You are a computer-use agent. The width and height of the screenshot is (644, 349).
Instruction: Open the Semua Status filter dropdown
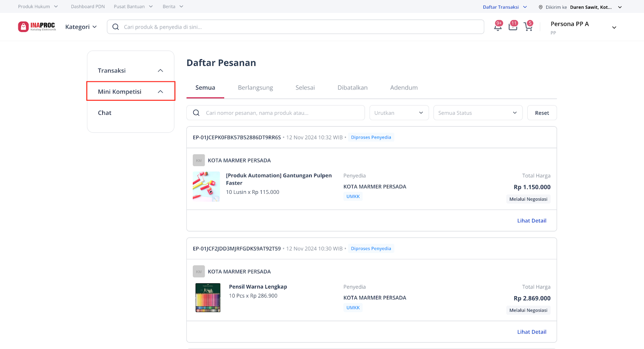pyautogui.click(x=477, y=113)
